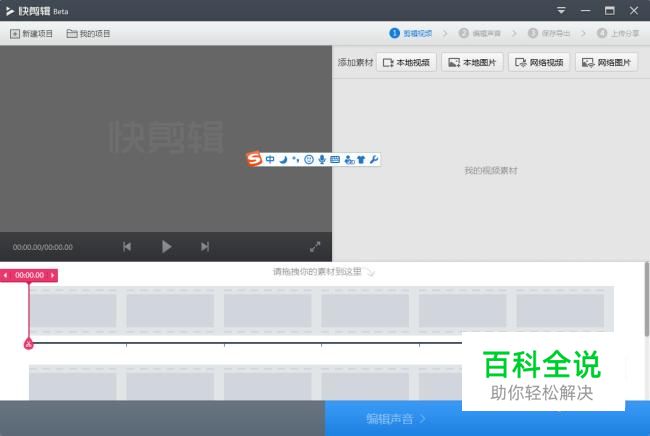Screen dimensions: 650x436
Task: Add a 本地图片 local picture
Action: pyautogui.click(x=472, y=62)
